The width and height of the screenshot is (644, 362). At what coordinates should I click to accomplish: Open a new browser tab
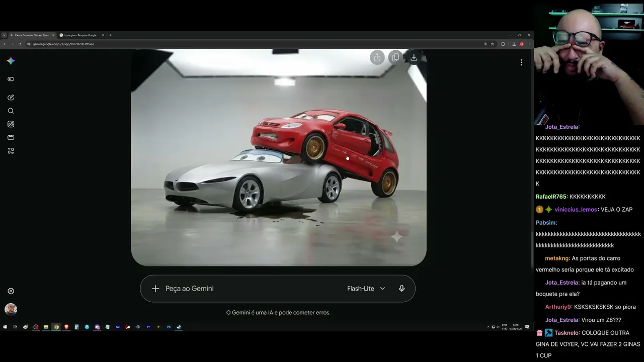(111, 35)
